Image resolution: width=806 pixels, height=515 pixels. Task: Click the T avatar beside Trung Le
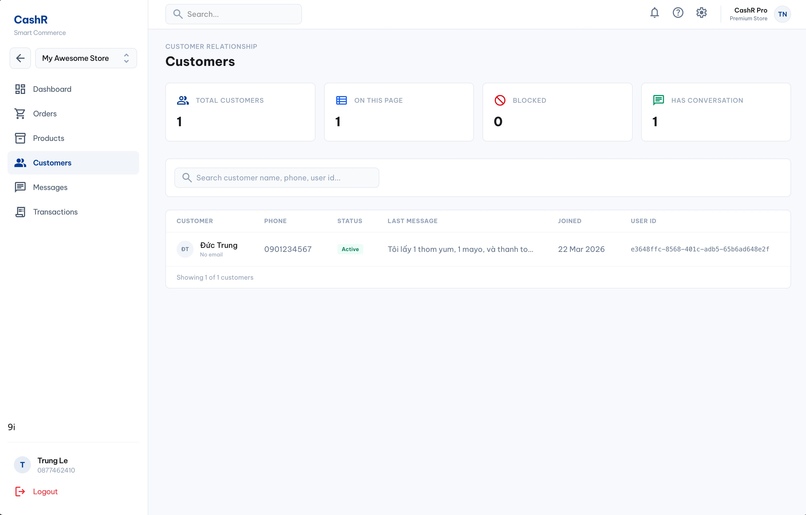coord(22,465)
